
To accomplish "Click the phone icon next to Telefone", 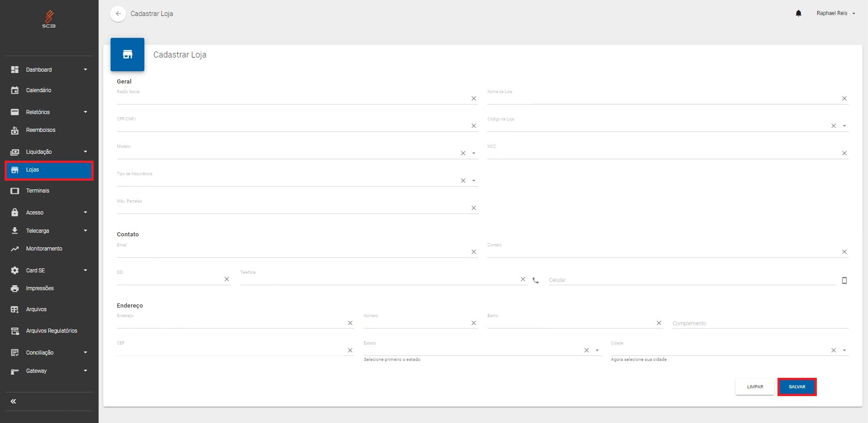I will (535, 280).
